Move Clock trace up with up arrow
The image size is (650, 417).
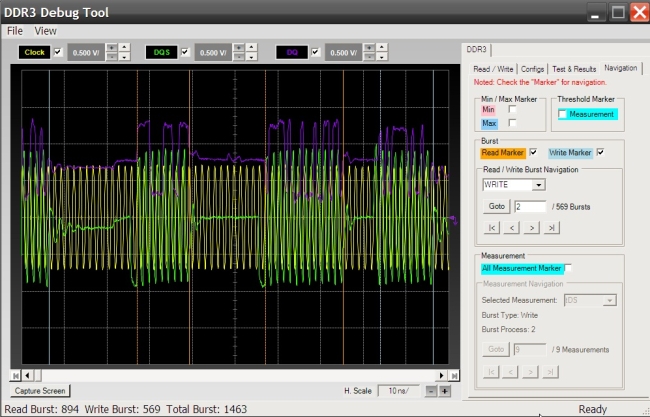(124, 48)
